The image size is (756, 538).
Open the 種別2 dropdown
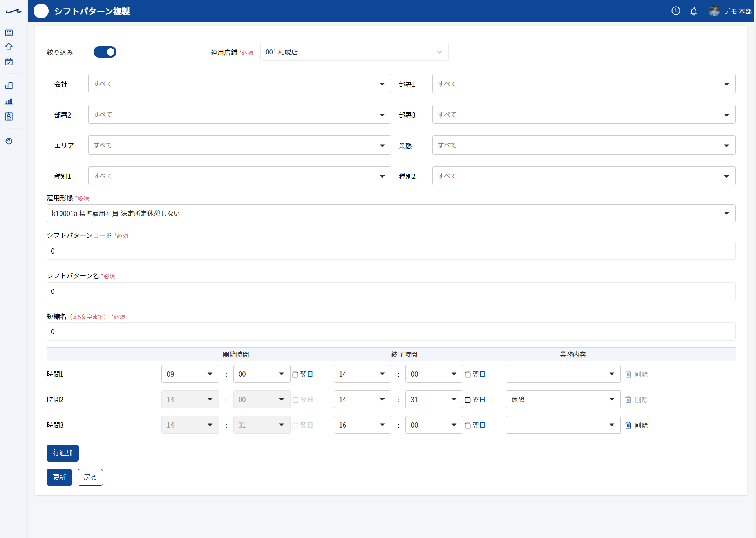point(584,176)
